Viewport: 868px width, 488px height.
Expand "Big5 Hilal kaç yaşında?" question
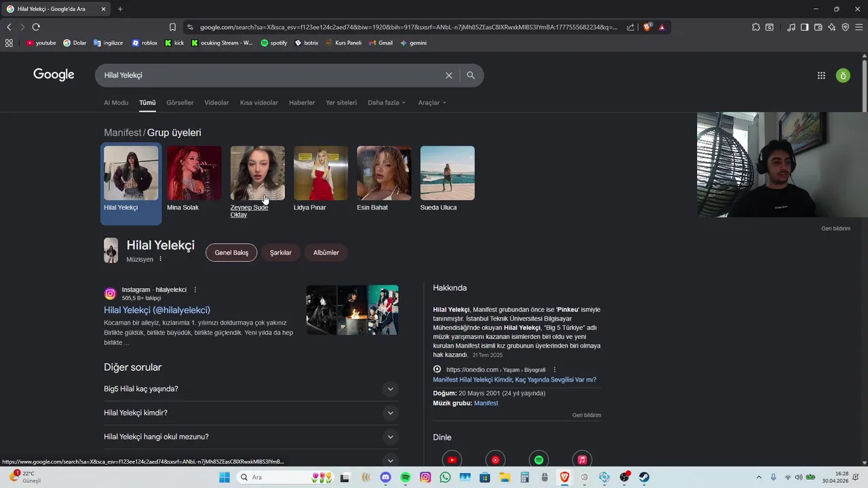pos(251,389)
